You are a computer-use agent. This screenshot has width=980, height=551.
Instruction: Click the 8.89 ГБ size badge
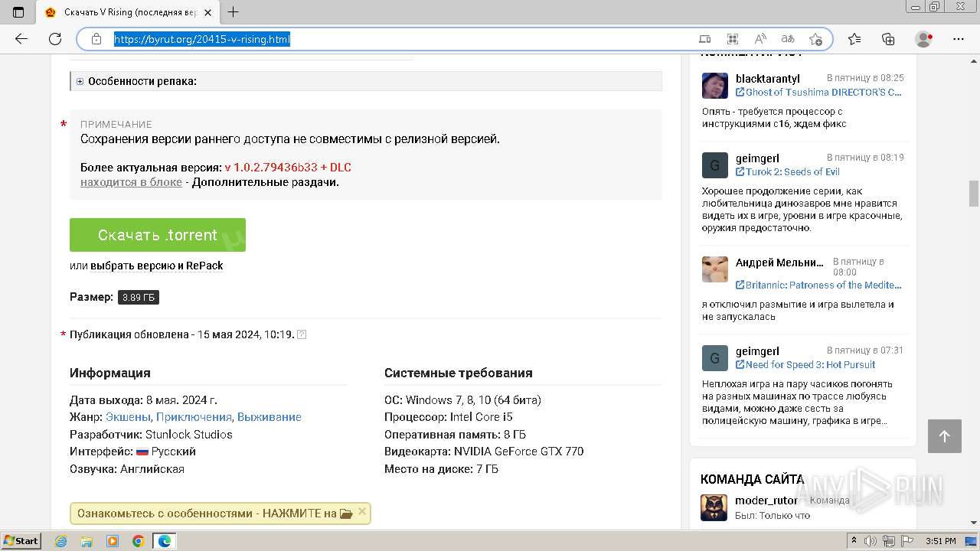click(x=139, y=297)
